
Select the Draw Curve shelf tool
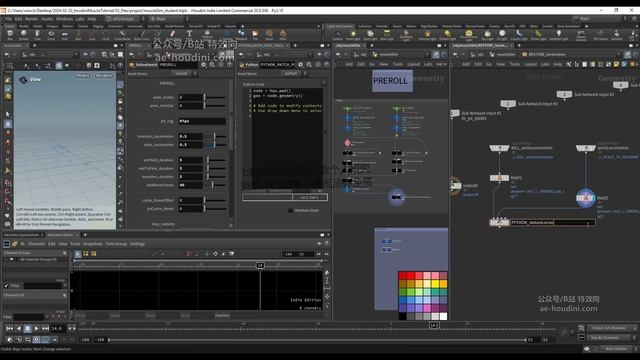pyautogui.click(x=141, y=35)
